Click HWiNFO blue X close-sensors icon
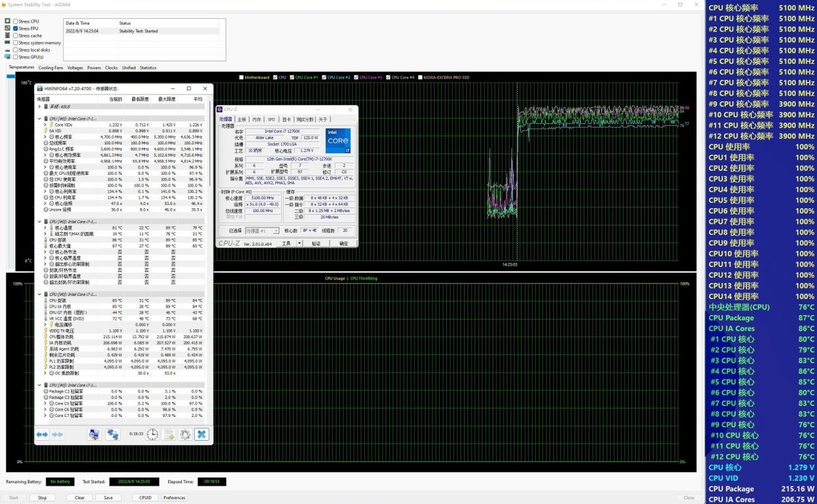817x504 pixels. 202,434
